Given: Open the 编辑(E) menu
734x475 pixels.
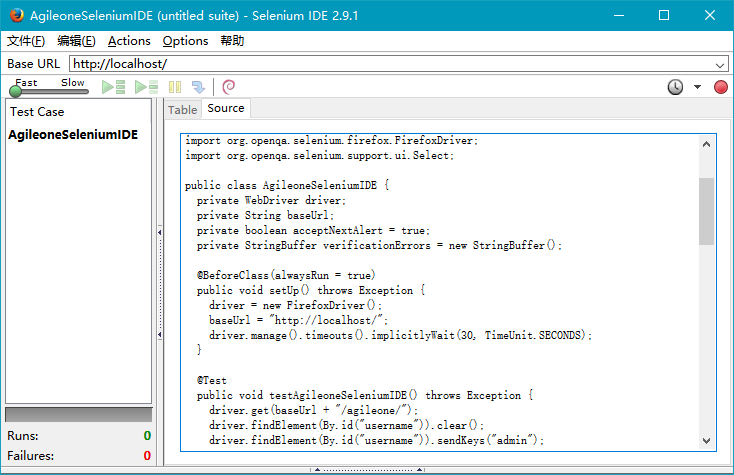Looking at the screenshot, I should point(76,41).
